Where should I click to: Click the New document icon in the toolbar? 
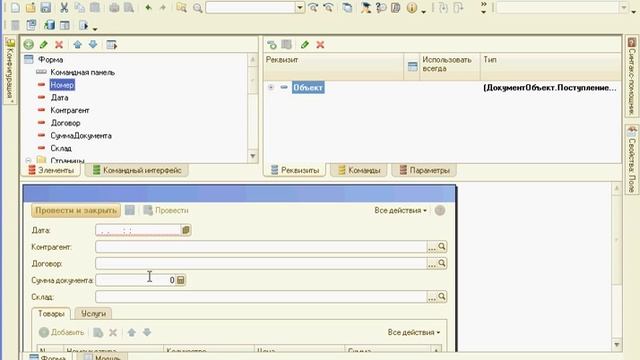(16, 7)
